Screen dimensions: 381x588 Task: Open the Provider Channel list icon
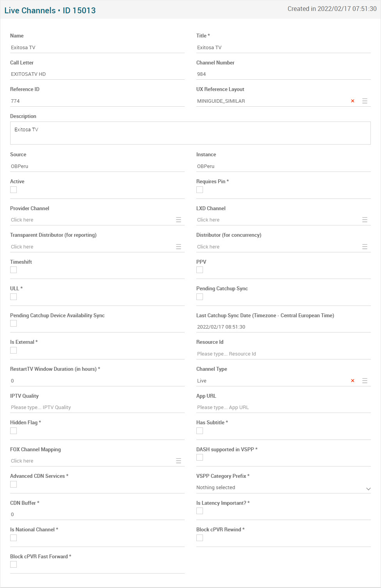coord(178,220)
